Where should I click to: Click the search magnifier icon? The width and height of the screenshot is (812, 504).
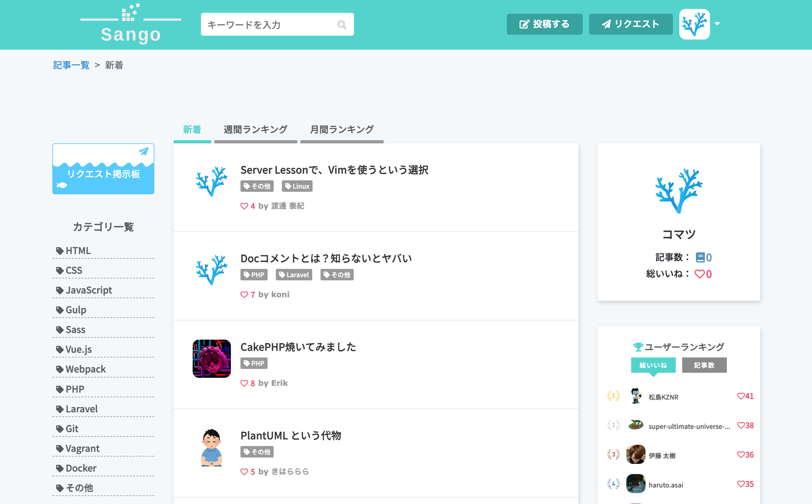(342, 25)
